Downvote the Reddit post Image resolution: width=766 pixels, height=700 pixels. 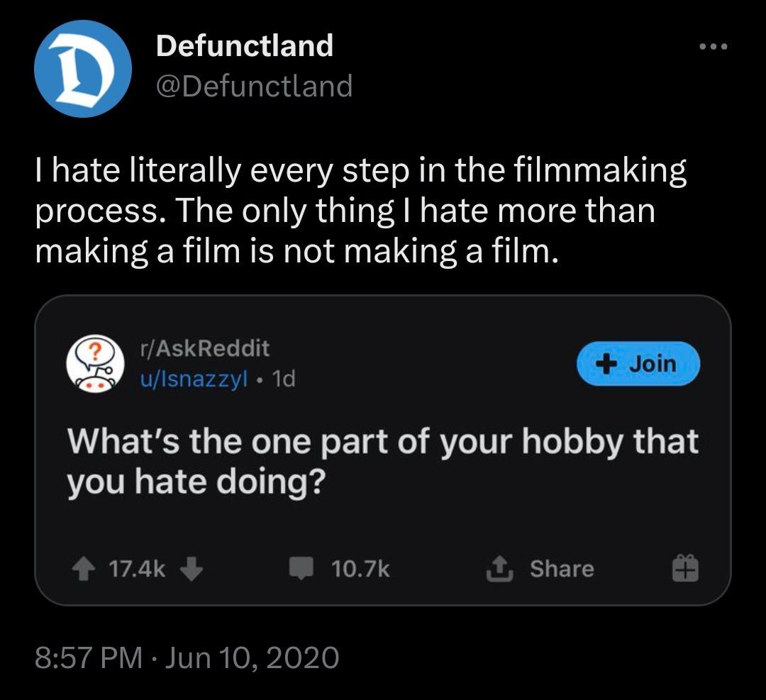click(193, 568)
